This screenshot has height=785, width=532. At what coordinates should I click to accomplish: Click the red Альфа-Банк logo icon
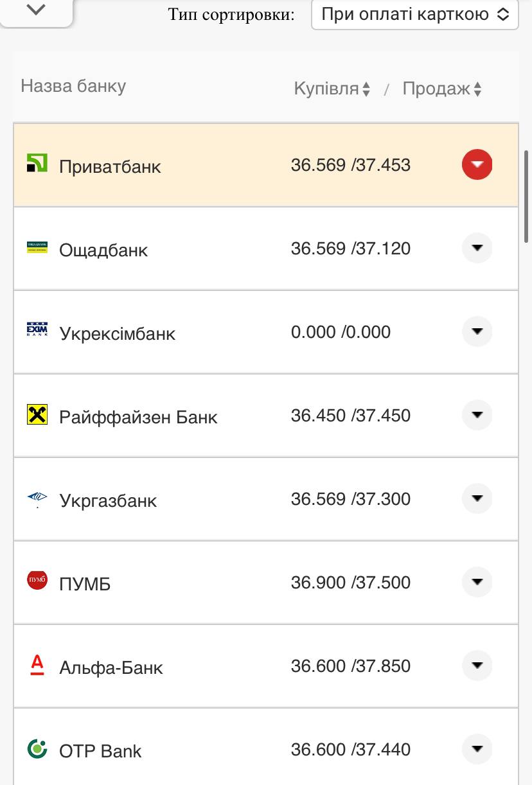pos(37,664)
